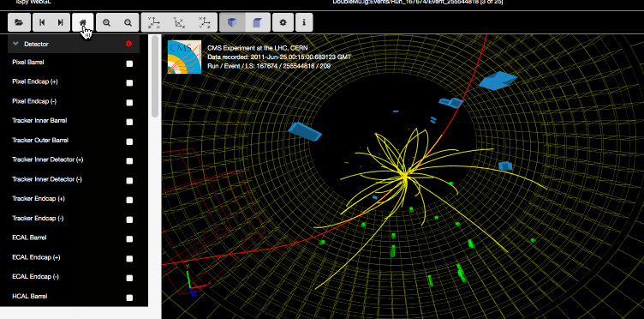Collapse the Detector section chevron
The height and width of the screenshot is (319, 644).
[x=16, y=44]
